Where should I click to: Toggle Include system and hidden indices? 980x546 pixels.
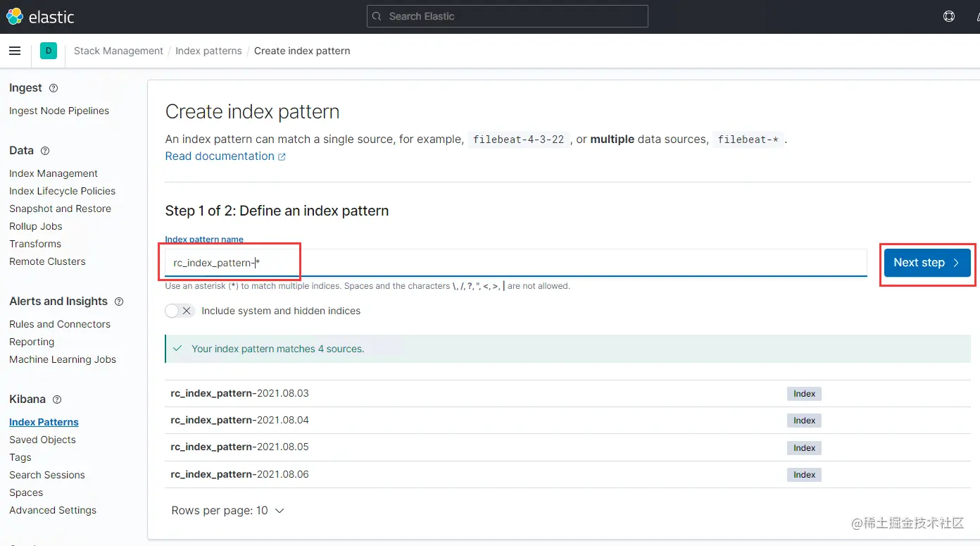(x=180, y=311)
